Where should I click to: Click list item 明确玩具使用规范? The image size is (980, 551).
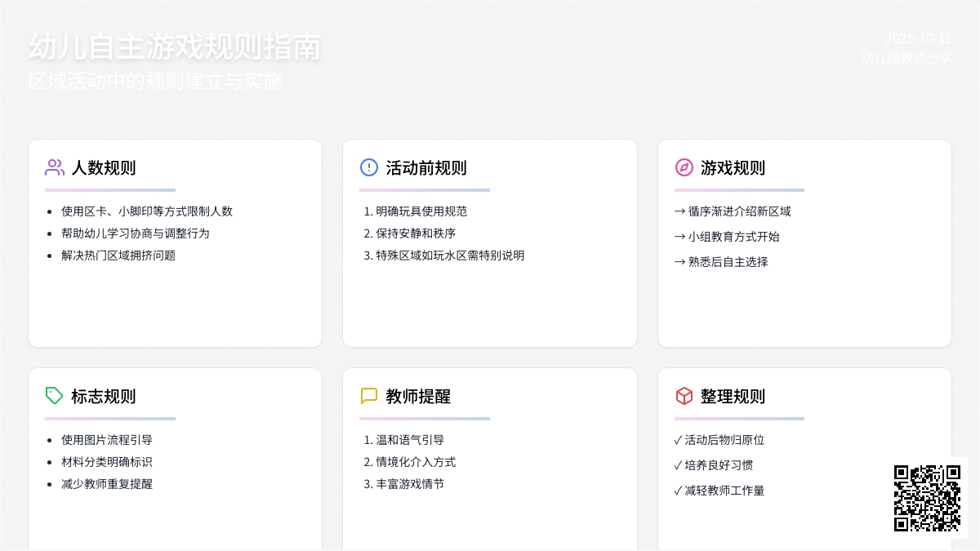coord(421,211)
